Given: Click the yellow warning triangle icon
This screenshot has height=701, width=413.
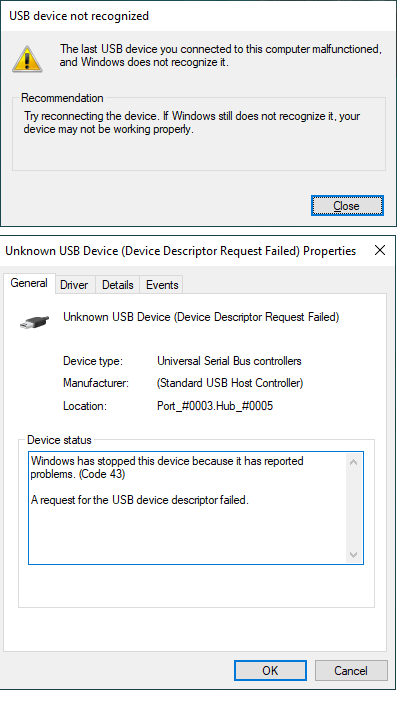Looking at the screenshot, I should pos(27,59).
